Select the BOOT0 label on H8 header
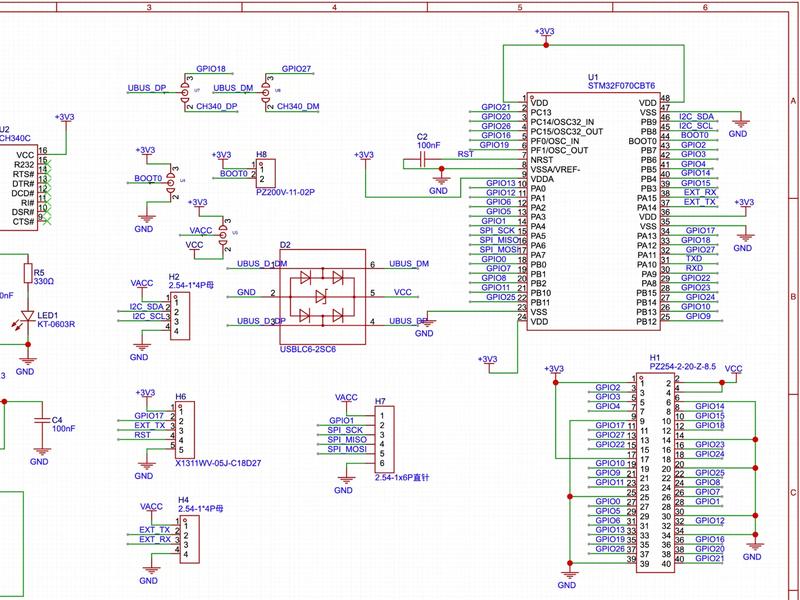The image size is (800, 600). point(234,173)
